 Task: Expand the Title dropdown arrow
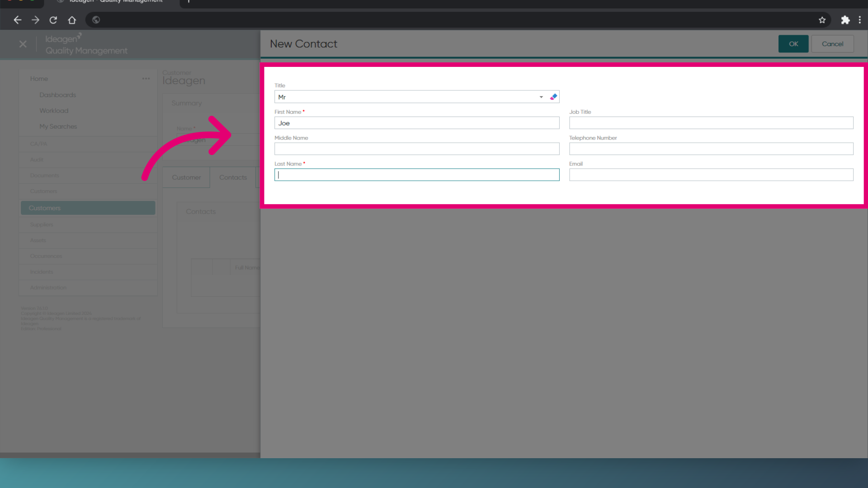point(541,97)
